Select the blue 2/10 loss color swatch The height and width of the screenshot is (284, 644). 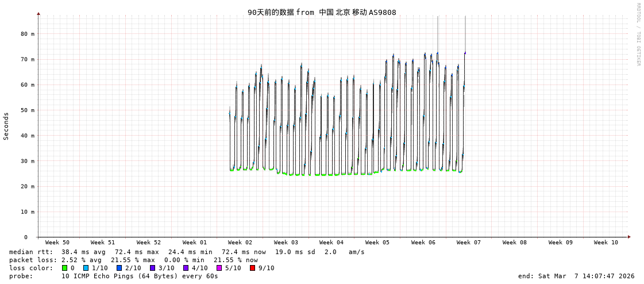pyautogui.click(x=119, y=268)
